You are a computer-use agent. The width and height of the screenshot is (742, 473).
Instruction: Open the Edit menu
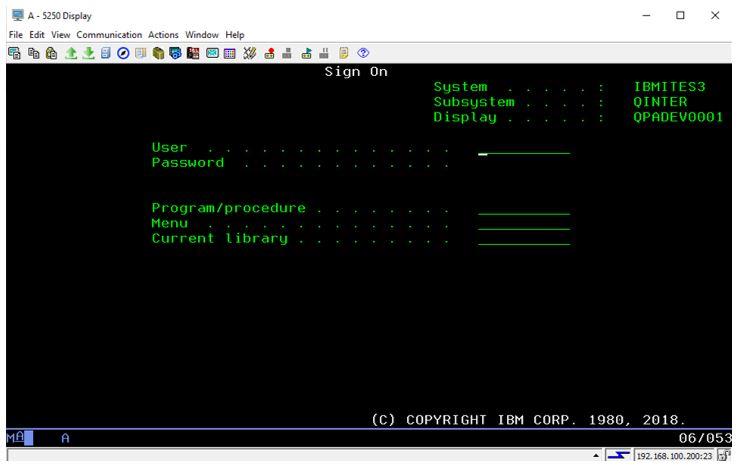(37, 35)
